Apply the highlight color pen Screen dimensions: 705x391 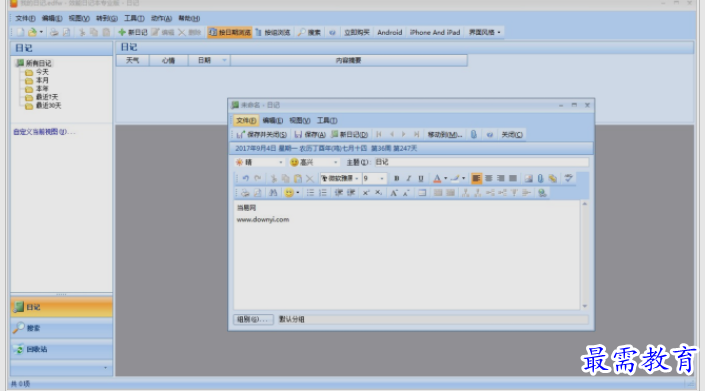[455, 178]
